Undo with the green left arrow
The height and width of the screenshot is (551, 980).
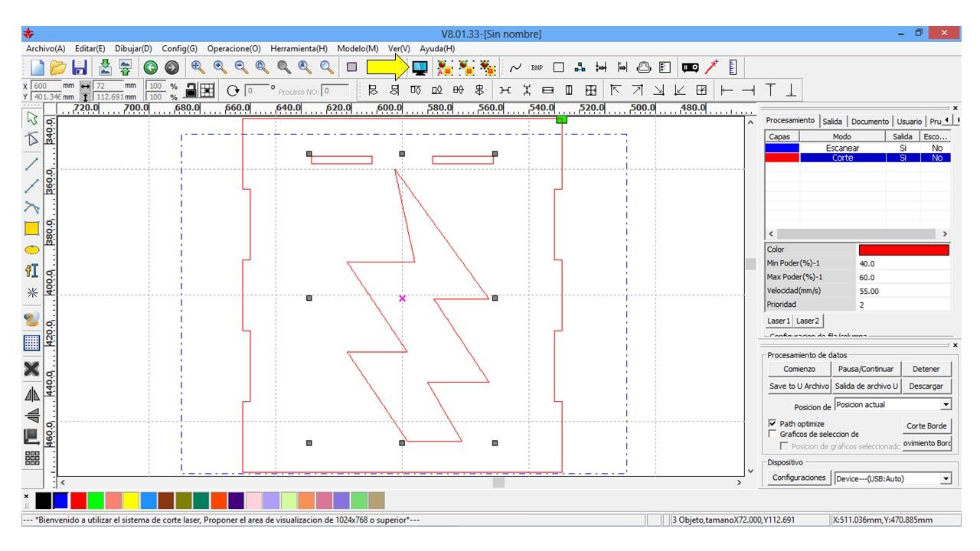(152, 67)
